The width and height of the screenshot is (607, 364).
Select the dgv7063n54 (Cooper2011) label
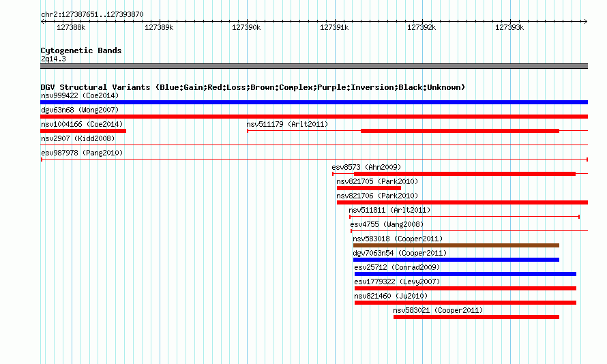pos(400,253)
